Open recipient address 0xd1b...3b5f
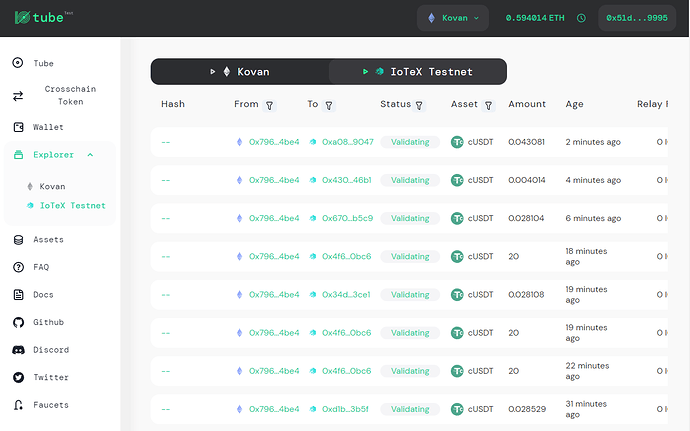Image resolution: width=690 pixels, height=431 pixels. point(345,409)
